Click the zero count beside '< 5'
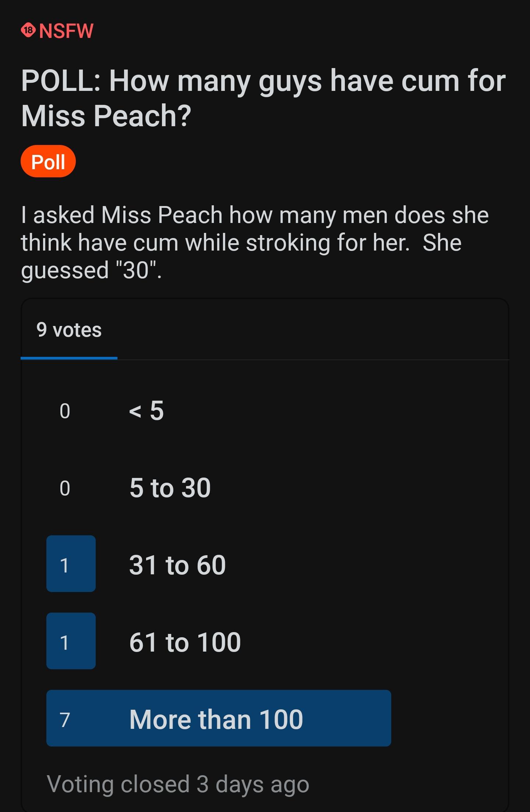 tap(65, 411)
